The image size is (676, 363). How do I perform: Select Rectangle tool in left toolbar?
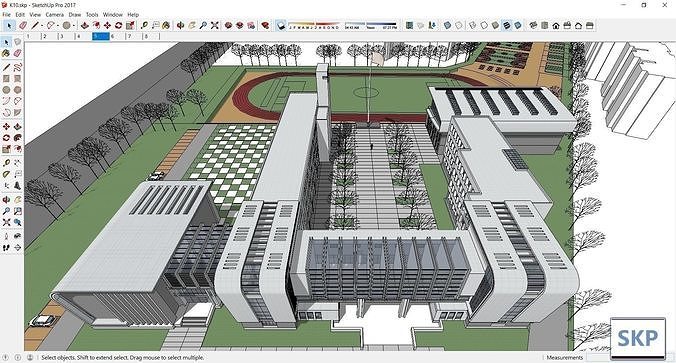(6, 79)
